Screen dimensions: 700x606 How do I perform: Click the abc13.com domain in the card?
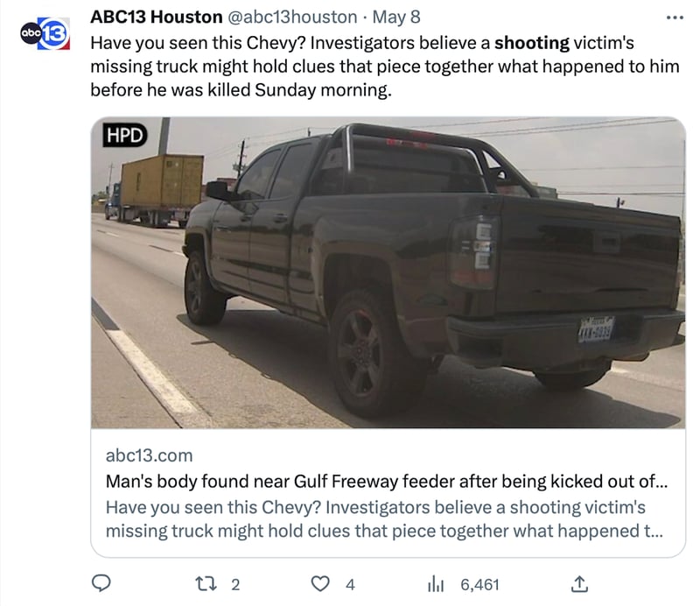(148, 455)
